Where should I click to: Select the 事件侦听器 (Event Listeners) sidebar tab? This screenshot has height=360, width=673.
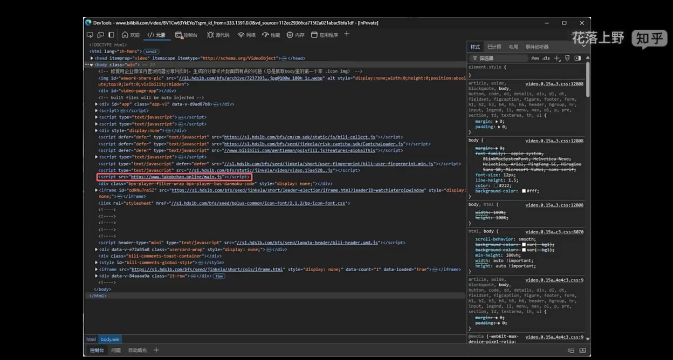537,46
